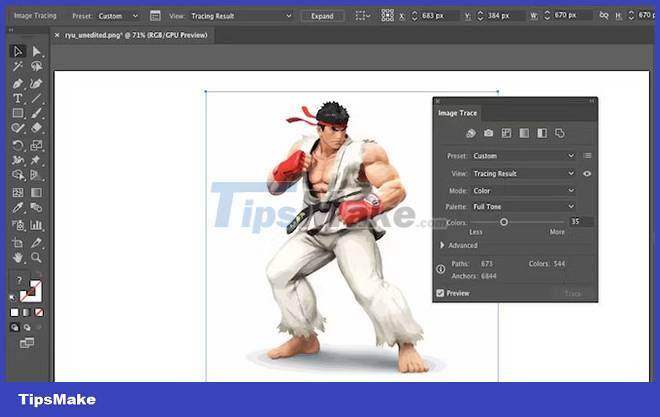
Task: Pick the Magic Wand tool
Action: click(x=18, y=66)
